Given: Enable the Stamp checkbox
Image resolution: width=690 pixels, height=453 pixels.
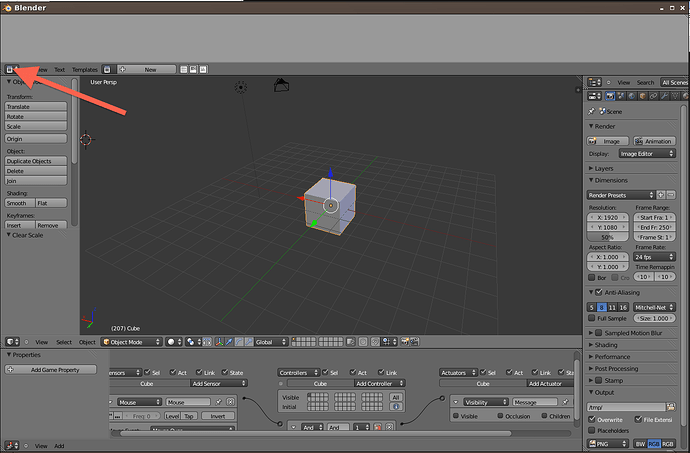Looking at the screenshot, I should 598,380.
